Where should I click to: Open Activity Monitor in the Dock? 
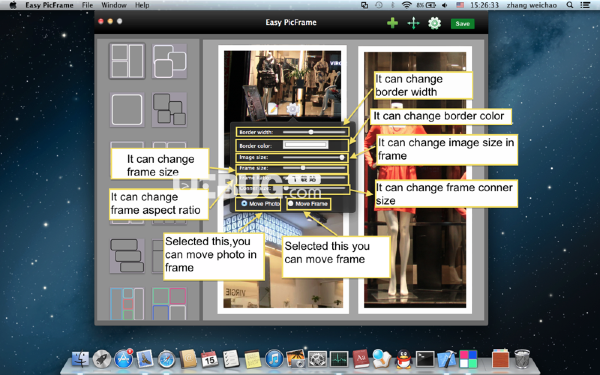pos(339,359)
